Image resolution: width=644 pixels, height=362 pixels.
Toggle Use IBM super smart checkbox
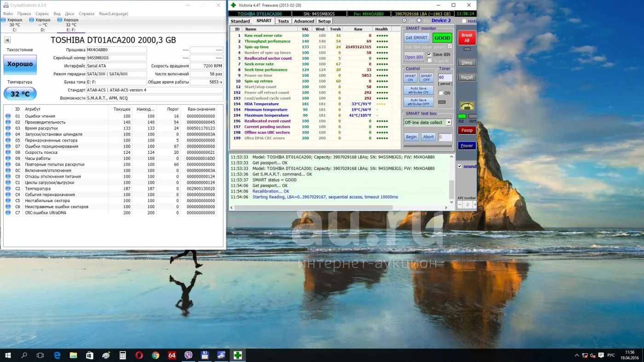[450, 46]
